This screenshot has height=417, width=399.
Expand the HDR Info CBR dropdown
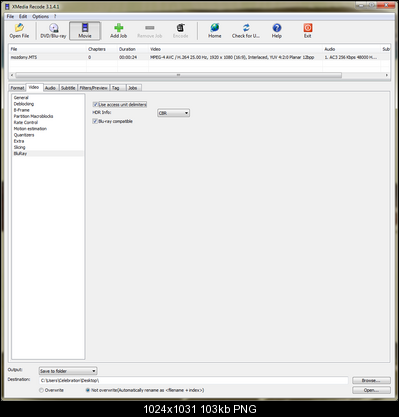(173, 113)
